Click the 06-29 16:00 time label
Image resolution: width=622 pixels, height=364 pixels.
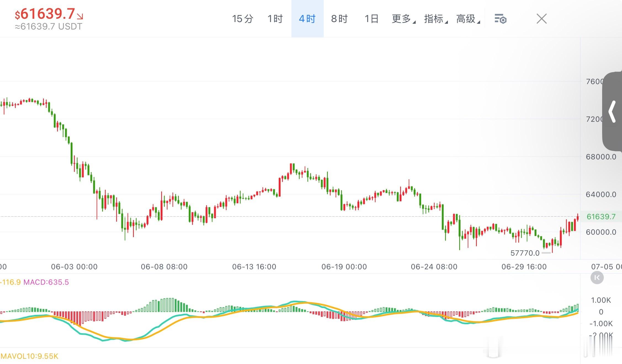click(x=524, y=267)
